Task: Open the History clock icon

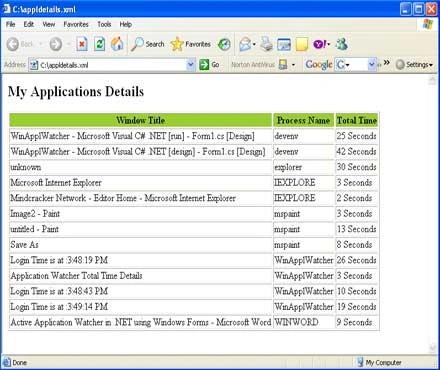Action: (224, 44)
